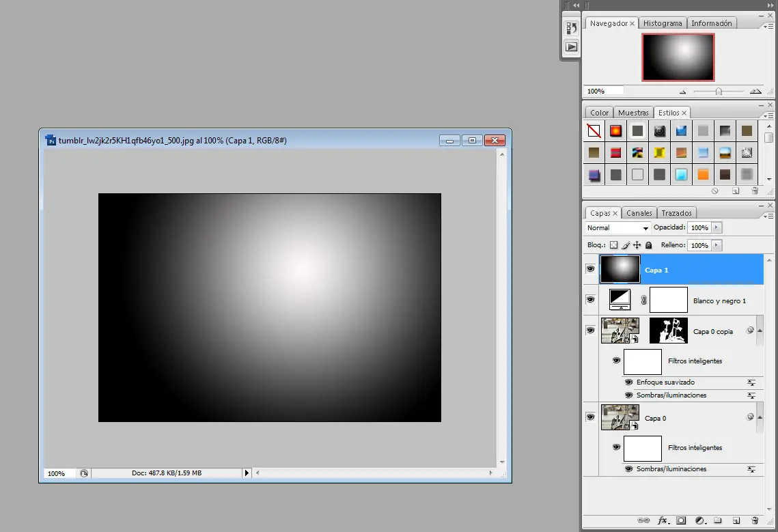Toggle Sombras/iluminaciones visibility under Capa 0 copia

point(628,395)
